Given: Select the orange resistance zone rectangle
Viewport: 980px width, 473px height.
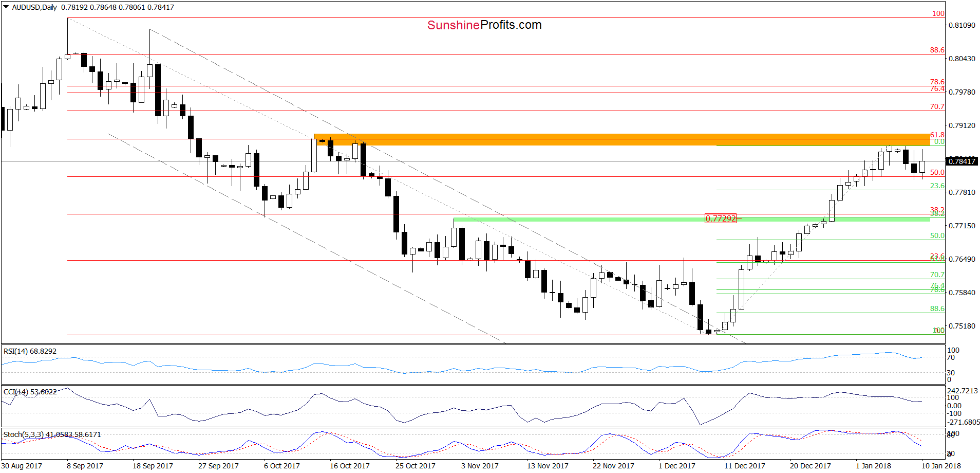Looking at the screenshot, I should pyautogui.click(x=622, y=139).
